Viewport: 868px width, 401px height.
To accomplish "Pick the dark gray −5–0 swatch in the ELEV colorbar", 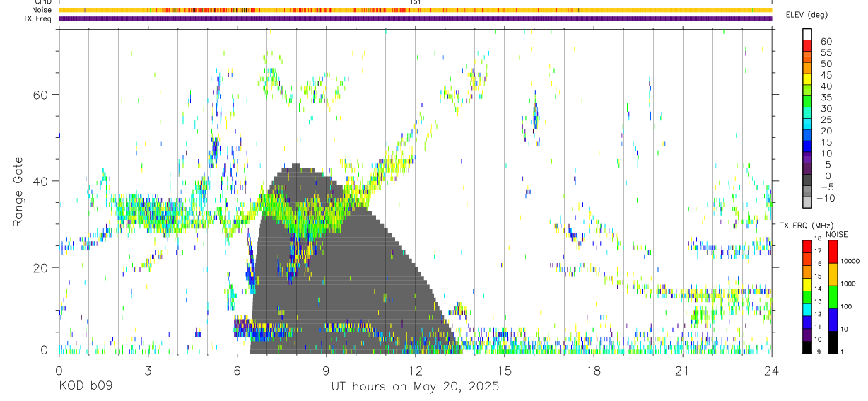I will tap(807, 181).
